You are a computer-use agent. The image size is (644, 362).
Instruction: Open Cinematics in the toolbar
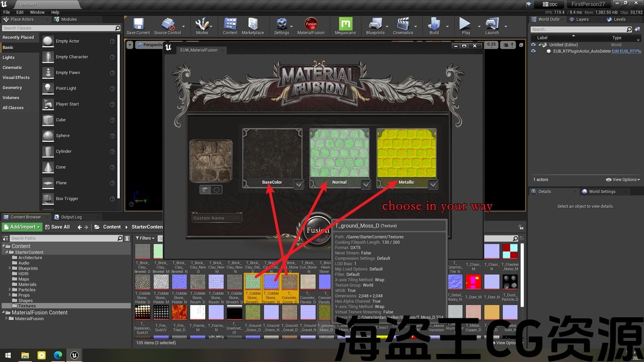tap(403, 25)
